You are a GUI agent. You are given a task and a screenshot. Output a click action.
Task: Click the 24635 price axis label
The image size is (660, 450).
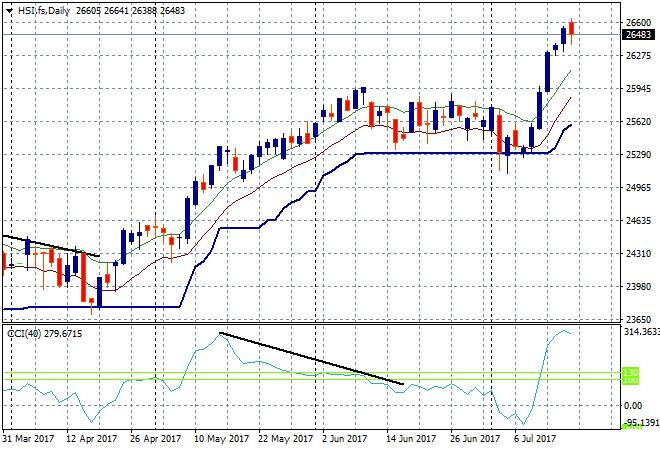(x=639, y=220)
